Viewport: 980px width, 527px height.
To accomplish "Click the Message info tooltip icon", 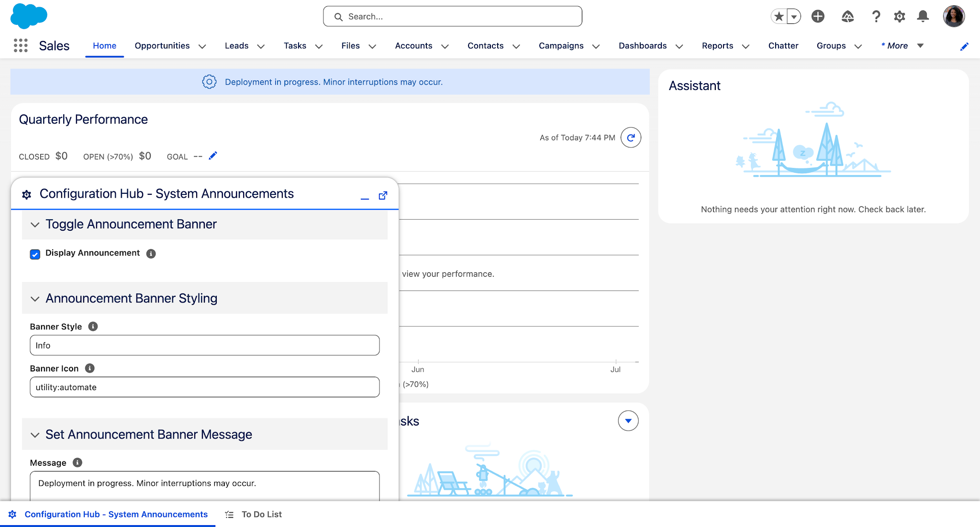I will (77, 462).
